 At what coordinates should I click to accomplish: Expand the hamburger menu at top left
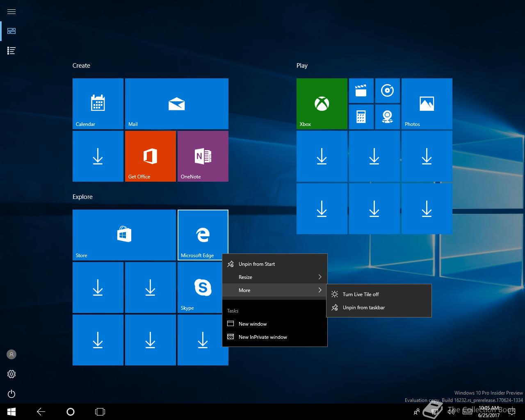point(11,11)
